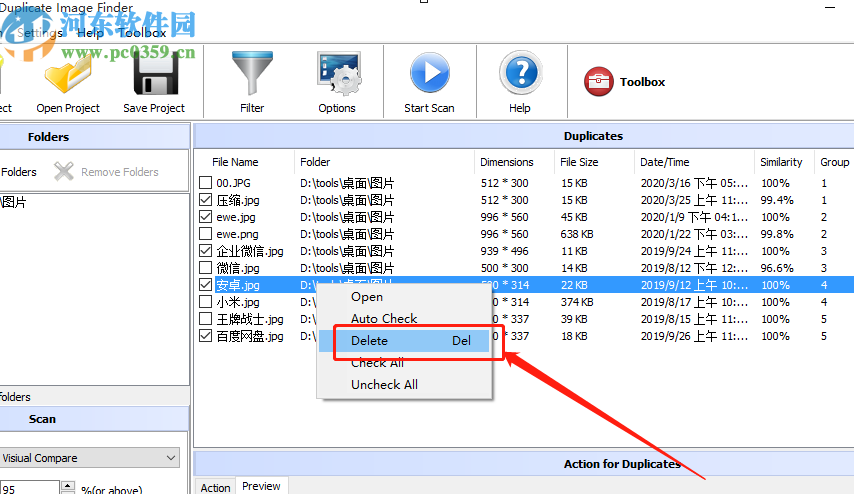
Task: Click the 99.4% similarity cell
Action: (777, 200)
